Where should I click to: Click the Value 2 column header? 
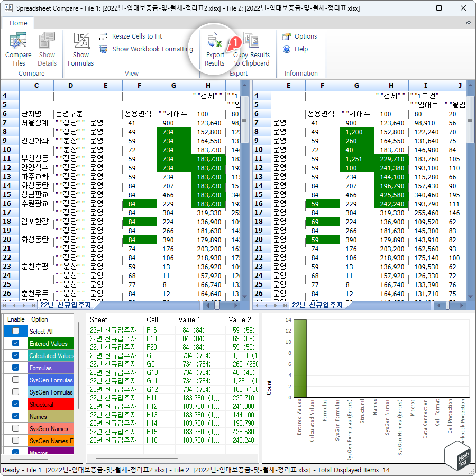click(x=242, y=319)
